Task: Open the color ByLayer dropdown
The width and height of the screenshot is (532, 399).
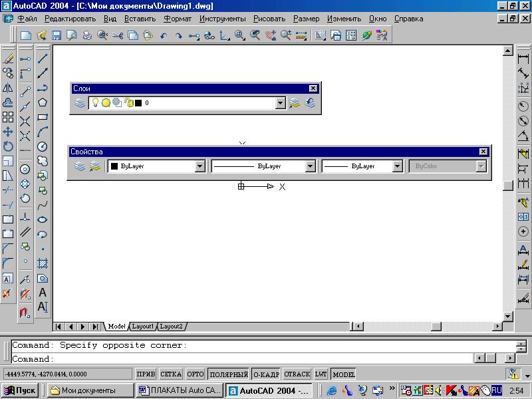Action: (200, 166)
